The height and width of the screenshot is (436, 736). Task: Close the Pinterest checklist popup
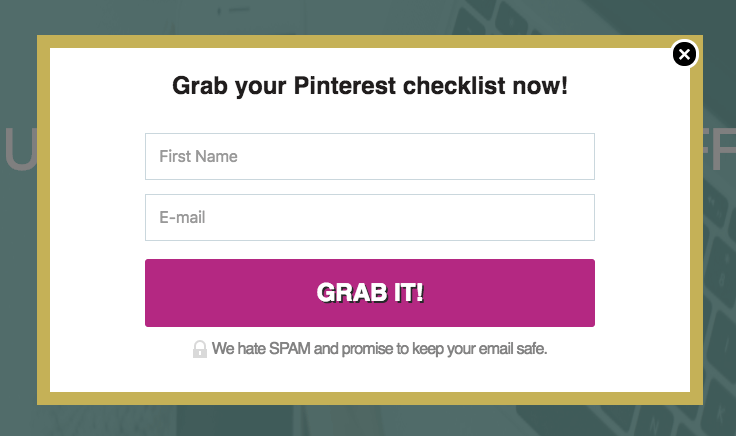(x=684, y=54)
